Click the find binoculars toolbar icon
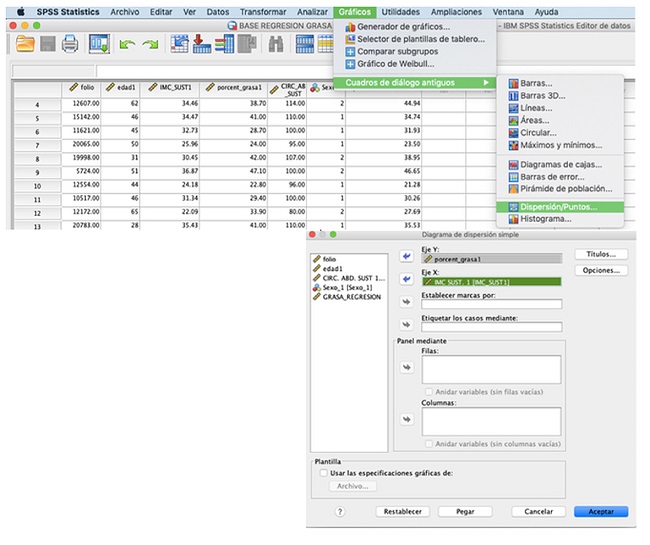 tap(276, 43)
